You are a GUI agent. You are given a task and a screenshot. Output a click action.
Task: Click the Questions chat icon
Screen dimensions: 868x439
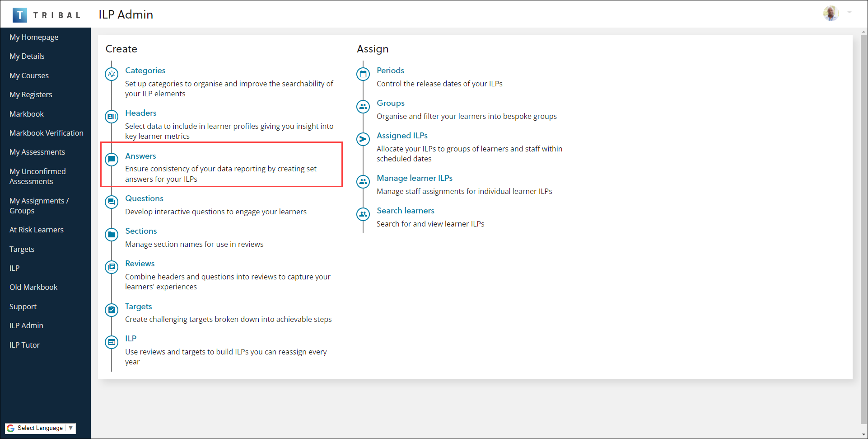click(x=111, y=202)
